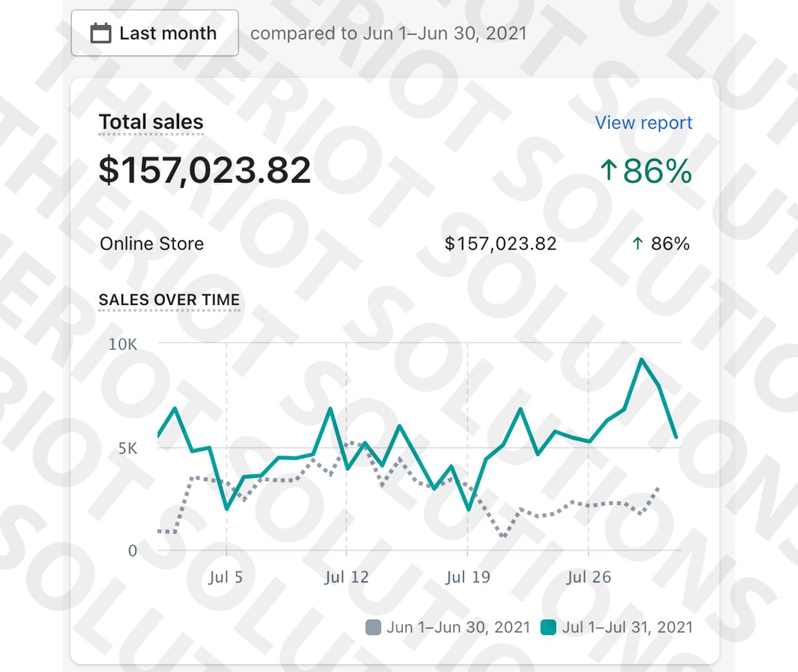Click the small up arrow in Online Store row
This screenshot has width=798, height=672.
coord(637,244)
